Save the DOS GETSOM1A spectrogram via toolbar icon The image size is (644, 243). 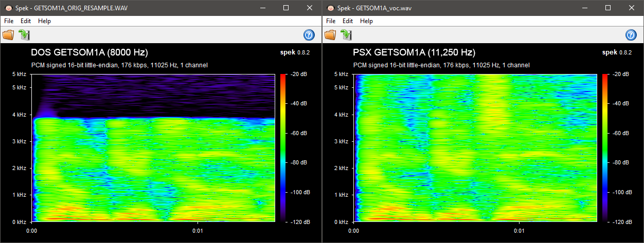(x=24, y=35)
